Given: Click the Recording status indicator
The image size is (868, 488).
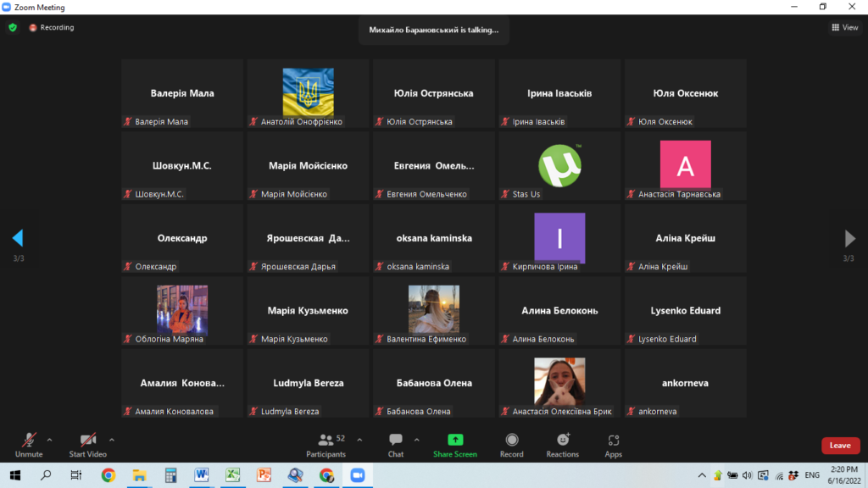Looking at the screenshot, I should coord(52,27).
